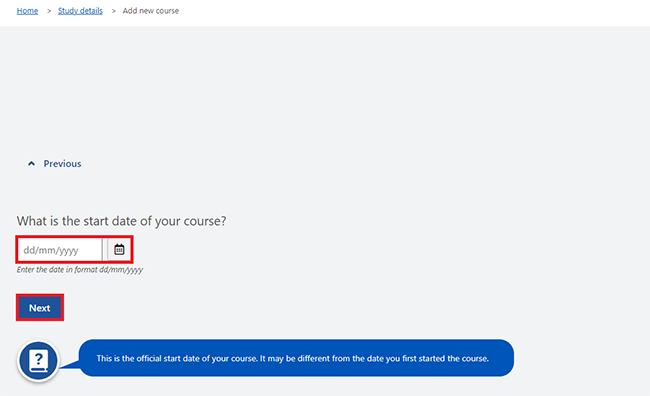The height and width of the screenshot is (396, 650).
Task: Click the help book question mark icon
Action: [38, 361]
